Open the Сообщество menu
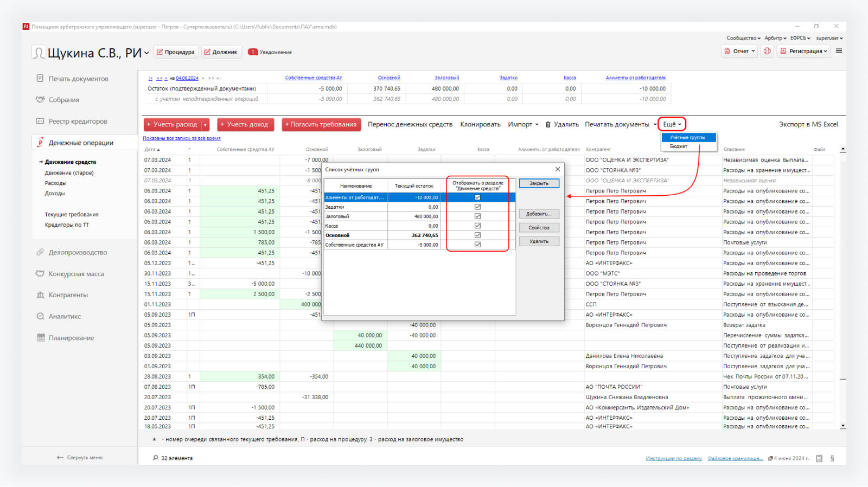The image size is (868, 487). point(744,38)
